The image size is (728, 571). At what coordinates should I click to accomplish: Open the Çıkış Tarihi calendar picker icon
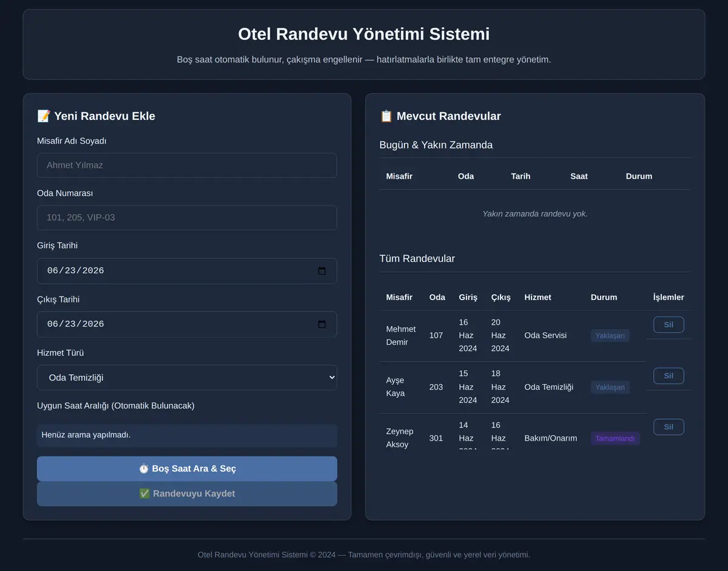point(322,324)
